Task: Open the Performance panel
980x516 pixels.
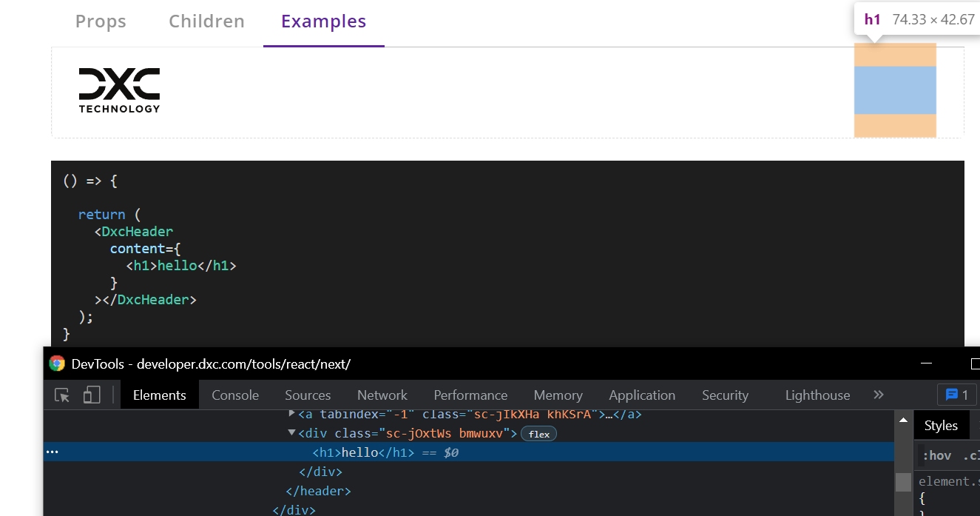Action: [x=470, y=395]
